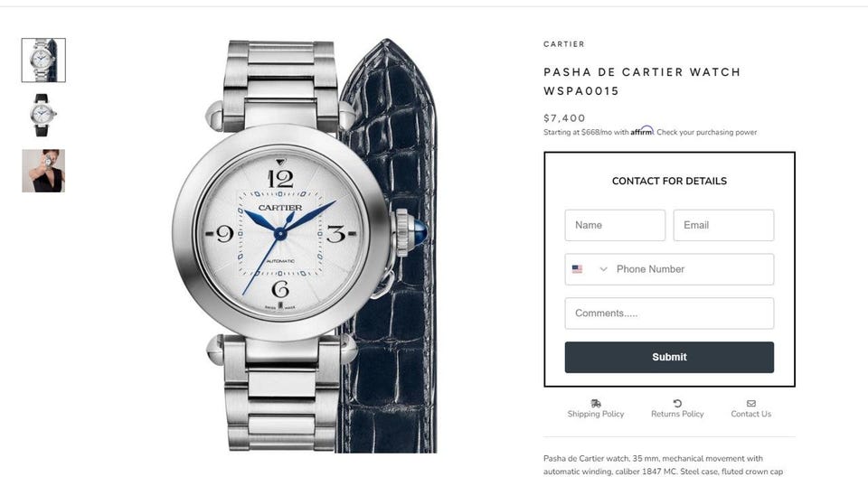Click the Phone Number field

tap(693, 269)
